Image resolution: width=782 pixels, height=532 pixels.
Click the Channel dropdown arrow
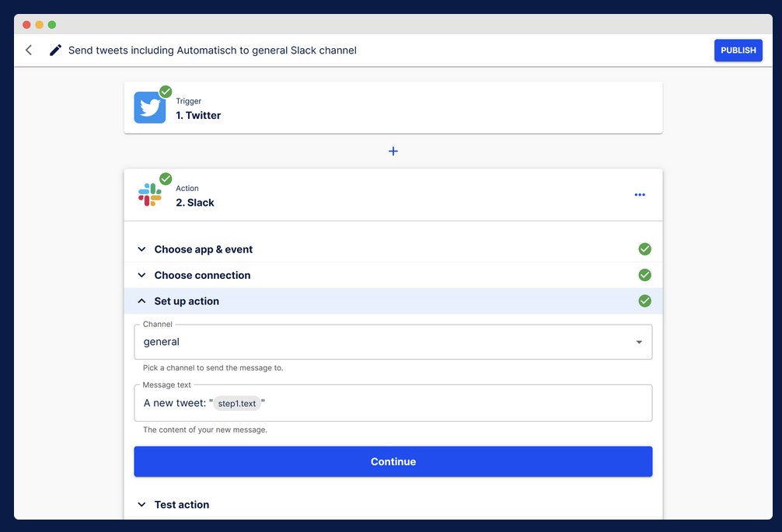(639, 342)
